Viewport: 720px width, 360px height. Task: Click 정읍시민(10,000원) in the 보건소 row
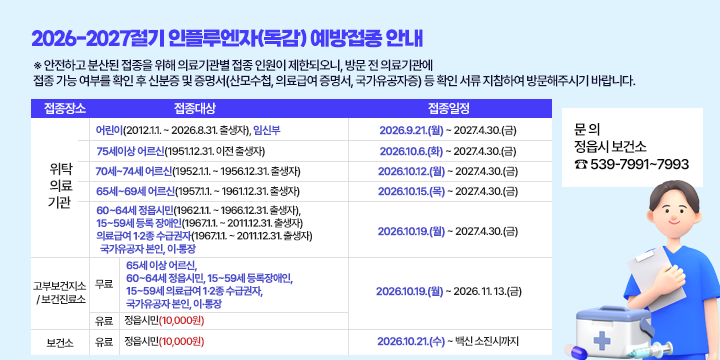[x=164, y=342]
